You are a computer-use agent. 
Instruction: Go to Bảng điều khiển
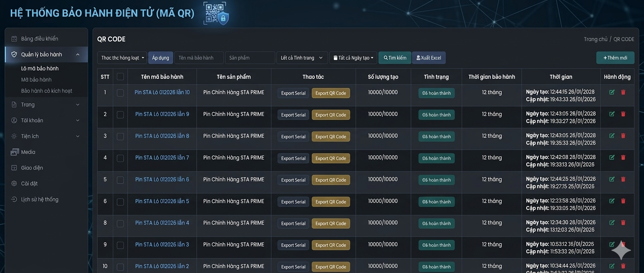(x=39, y=39)
